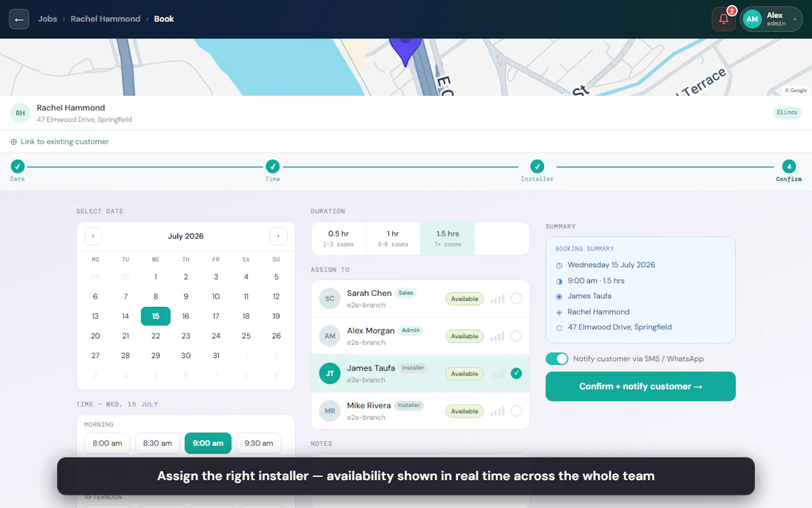Pick the 9:30 am time slot

(259, 443)
